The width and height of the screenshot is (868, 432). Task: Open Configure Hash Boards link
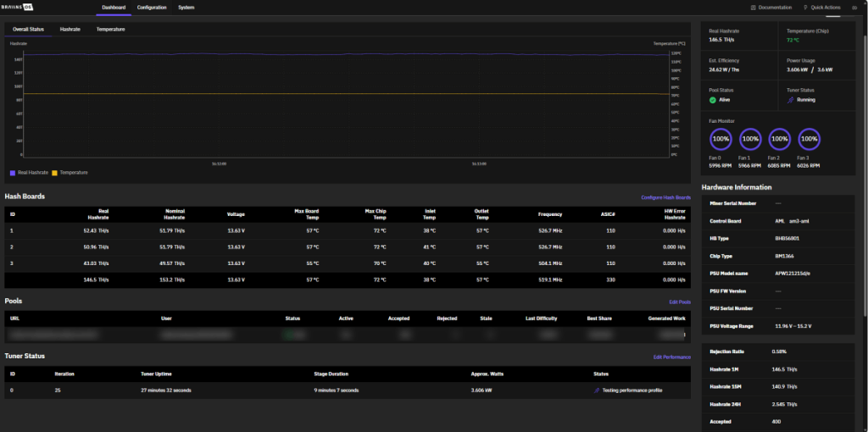point(666,197)
